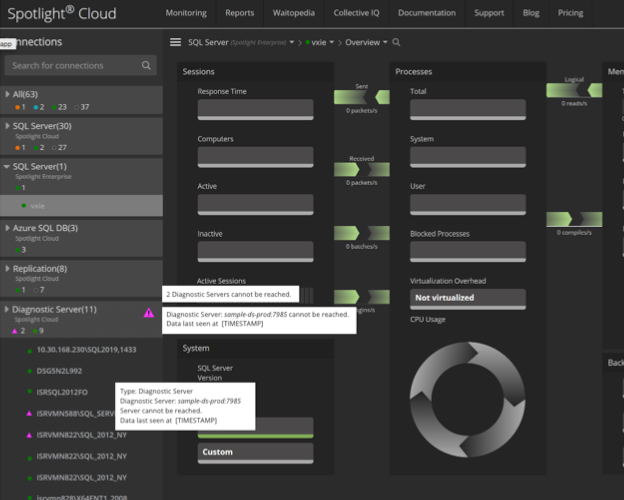
Task: Click the Blocked Processes gauge bar
Action: pyautogui.click(x=468, y=252)
